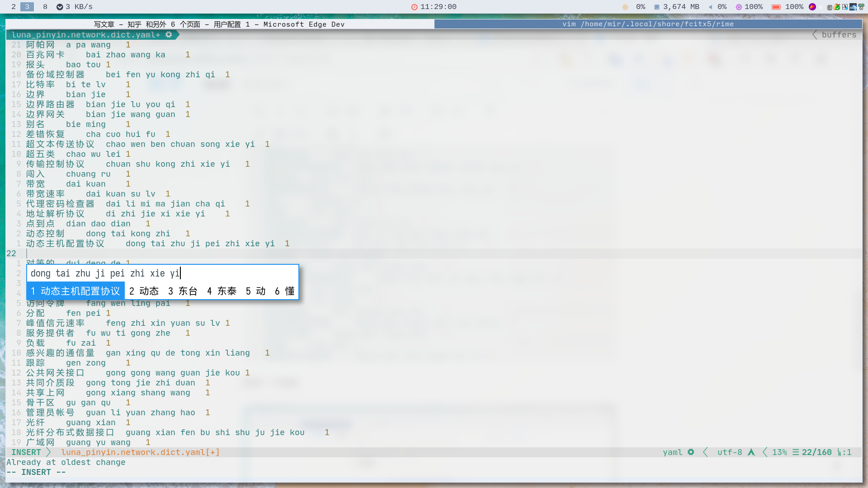Select the Microsoft Edge Dev window tab
This screenshot has width=868, height=488.
tap(219, 24)
